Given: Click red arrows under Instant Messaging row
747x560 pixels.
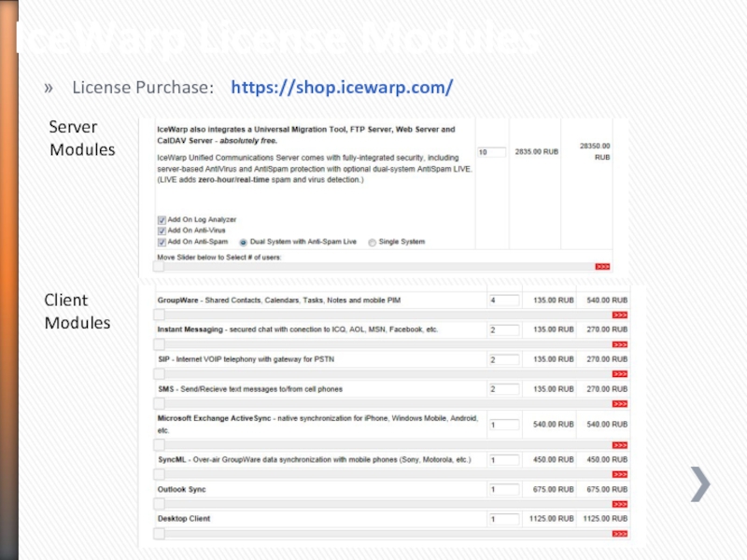Looking at the screenshot, I should (x=620, y=344).
